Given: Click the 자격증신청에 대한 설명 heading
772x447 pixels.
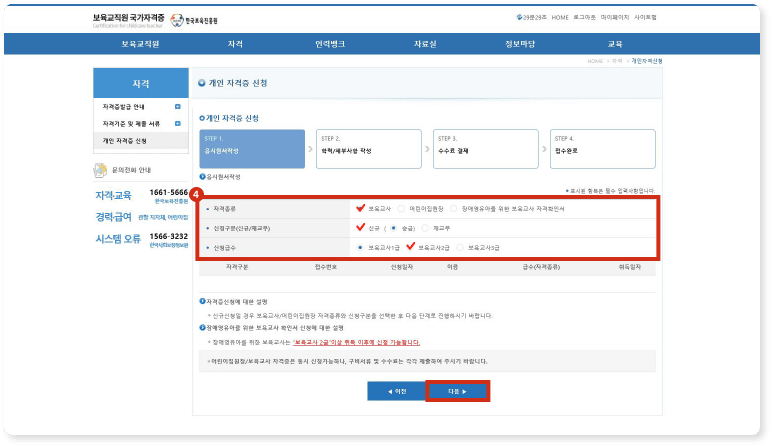Looking at the screenshot, I should click(236, 301).
